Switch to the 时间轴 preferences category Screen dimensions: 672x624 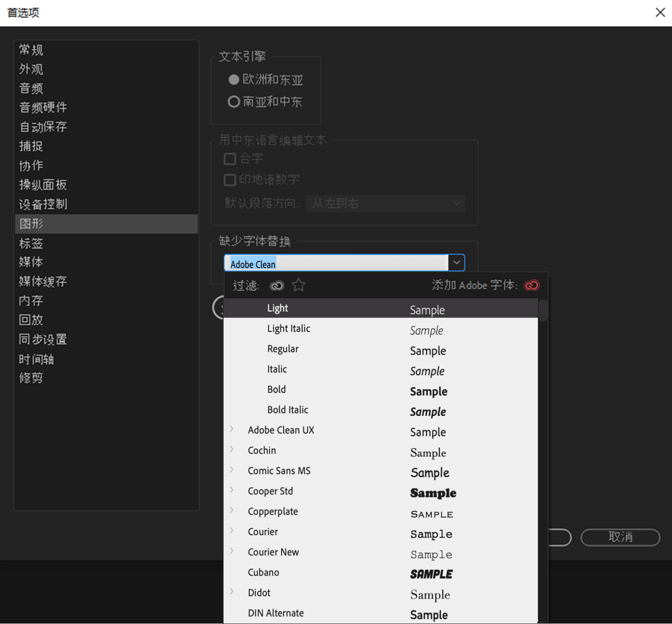pos(37,359)
